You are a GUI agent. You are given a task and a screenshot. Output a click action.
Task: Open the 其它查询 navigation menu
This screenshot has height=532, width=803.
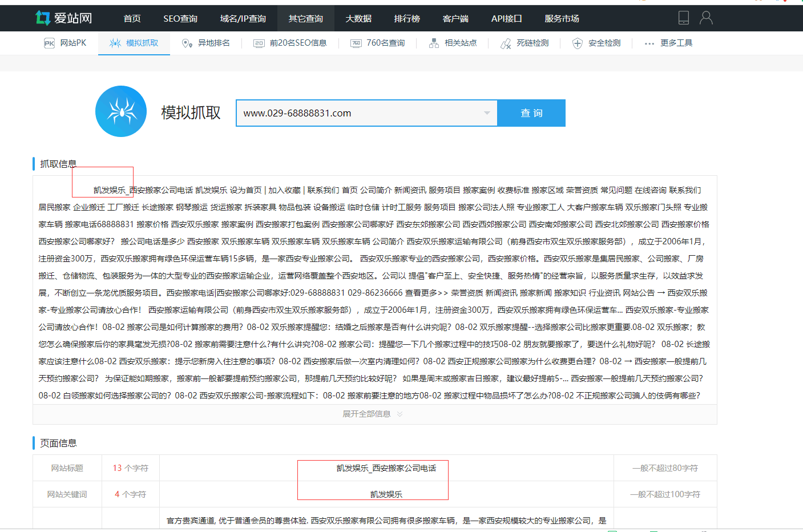click(x=305, y=19)
